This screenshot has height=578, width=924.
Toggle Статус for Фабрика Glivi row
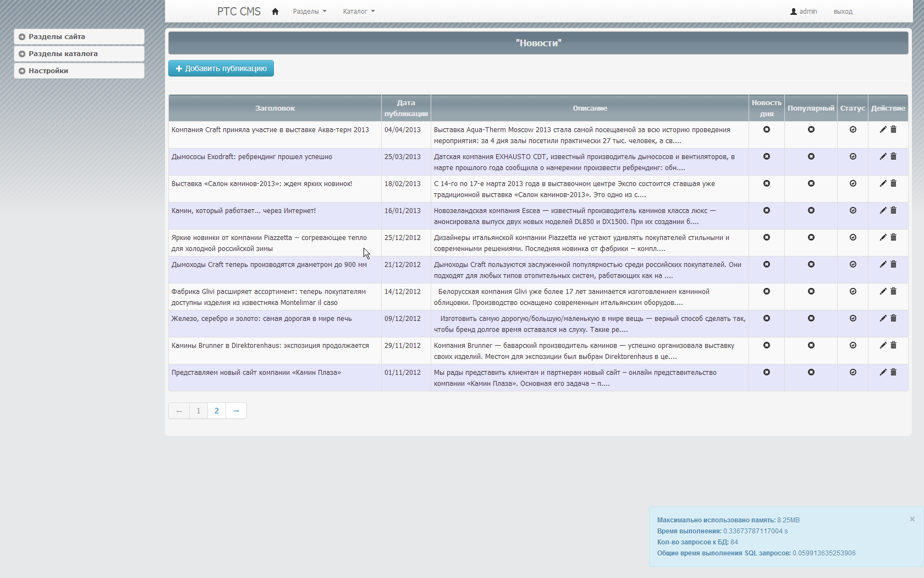pos(853,291)
